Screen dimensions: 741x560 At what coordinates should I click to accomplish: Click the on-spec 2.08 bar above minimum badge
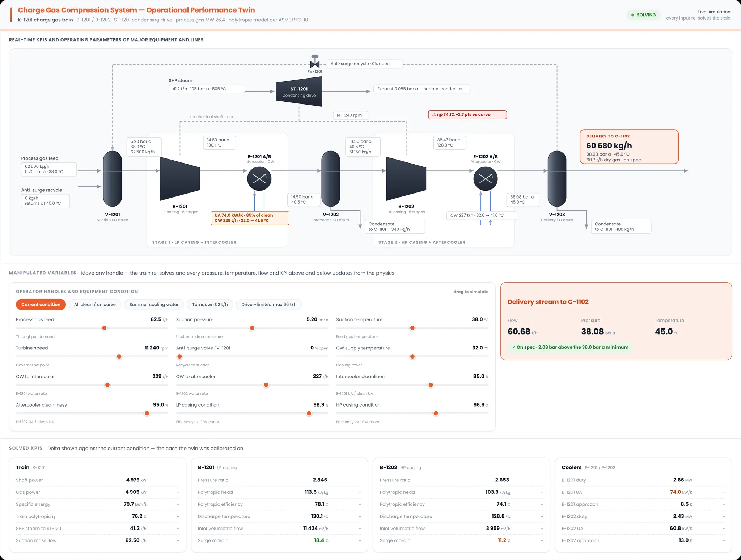pyautogui.click(x=570, y=347)
